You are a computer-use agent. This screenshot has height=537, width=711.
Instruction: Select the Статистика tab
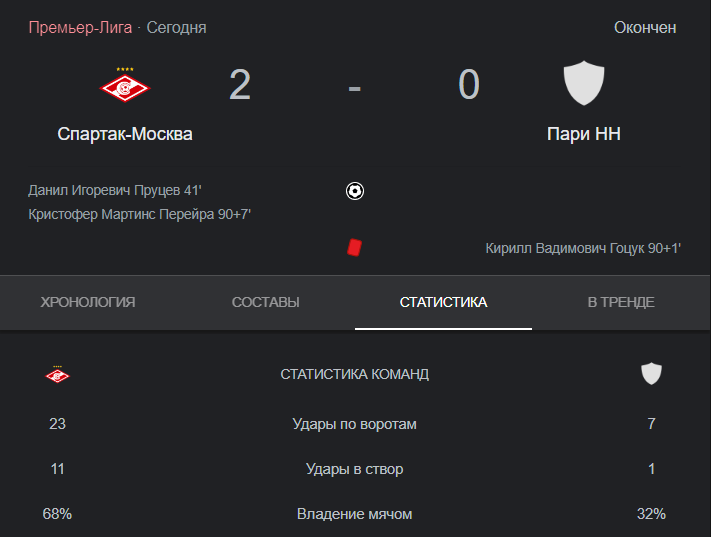coord(443,302)
